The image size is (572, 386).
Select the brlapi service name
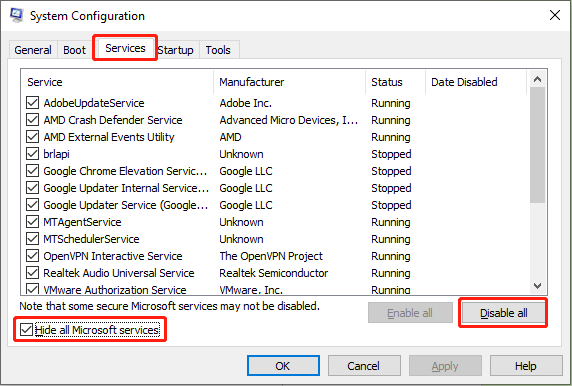(56, 154)
